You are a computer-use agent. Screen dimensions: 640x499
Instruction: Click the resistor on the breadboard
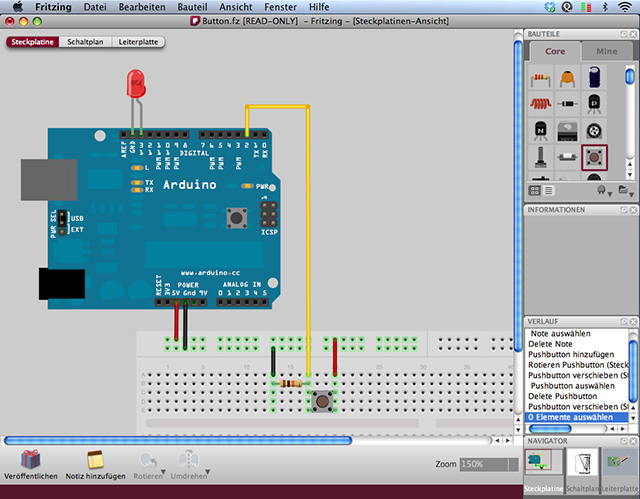291,384
